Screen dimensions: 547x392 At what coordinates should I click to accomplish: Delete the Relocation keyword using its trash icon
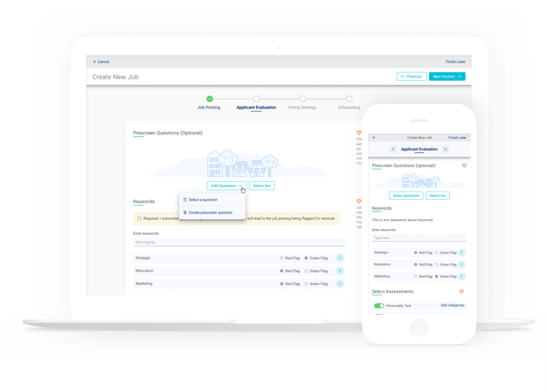pos(340,271)
